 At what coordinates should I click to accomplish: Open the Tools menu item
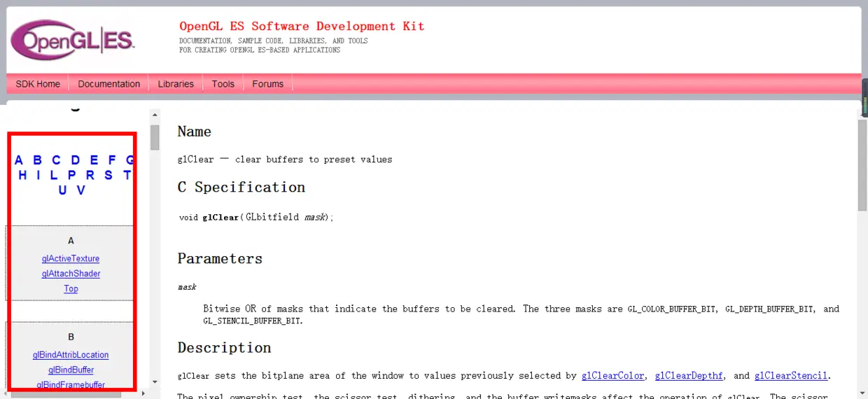tap(223, 84)
